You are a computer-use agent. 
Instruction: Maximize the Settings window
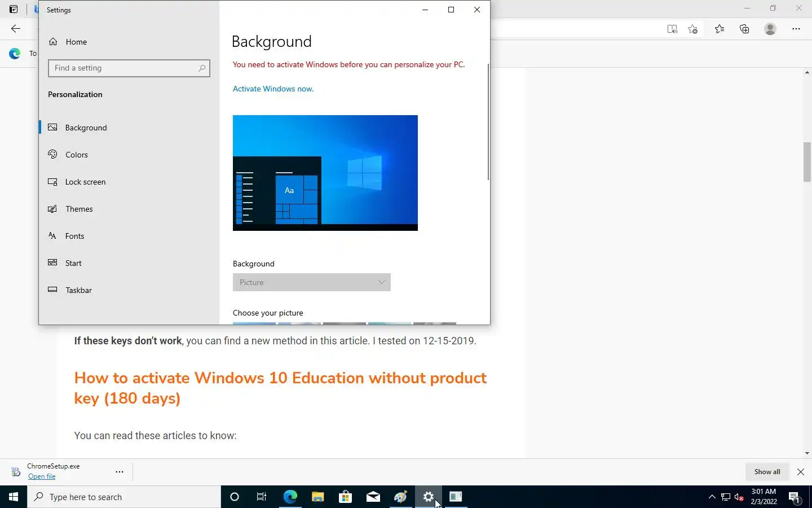coord(451,10)
